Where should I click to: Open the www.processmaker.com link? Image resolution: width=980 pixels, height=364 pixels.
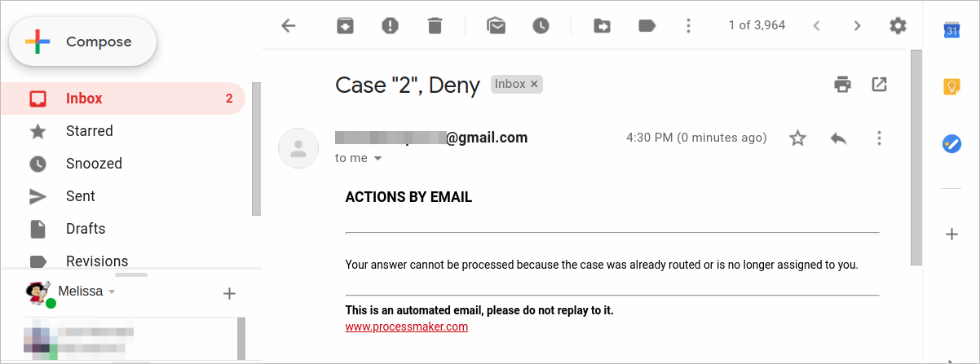click(x=407, y=327)
